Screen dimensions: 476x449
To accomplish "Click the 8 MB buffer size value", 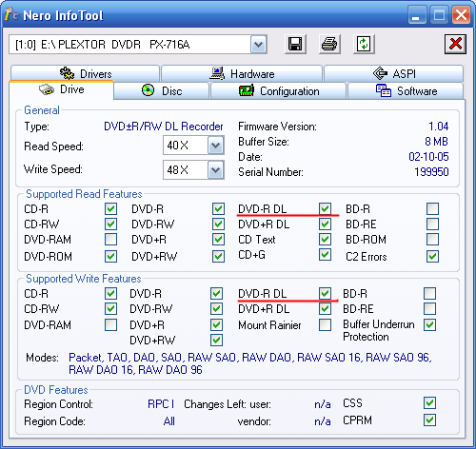I will pos(436,142).
